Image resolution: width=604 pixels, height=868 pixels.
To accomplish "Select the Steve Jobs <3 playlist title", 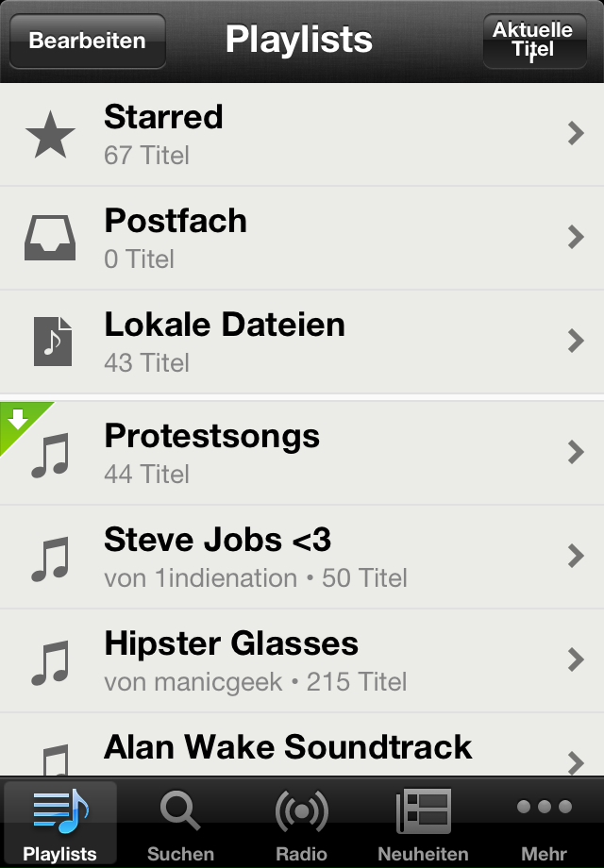I will pyautogui.click(x=218, y=539).
